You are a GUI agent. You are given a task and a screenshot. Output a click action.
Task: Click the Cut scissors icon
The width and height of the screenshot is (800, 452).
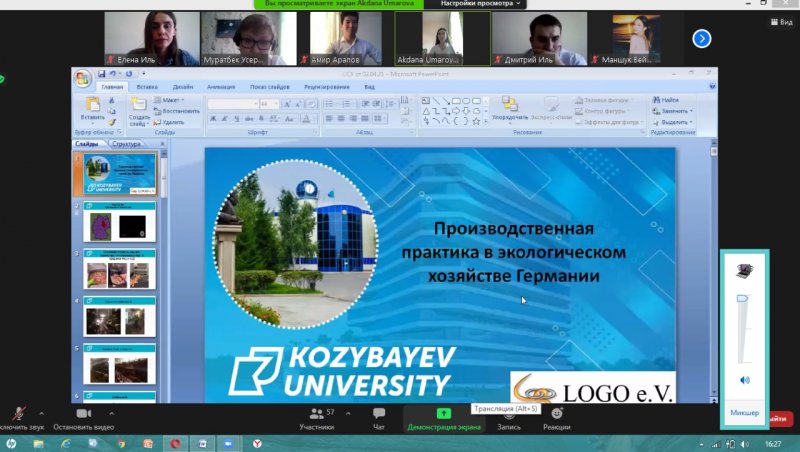click(112, 101)
